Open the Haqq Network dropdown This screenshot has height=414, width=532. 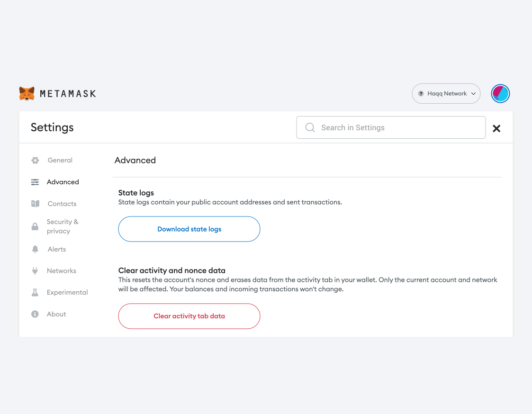tap(446, 94)
